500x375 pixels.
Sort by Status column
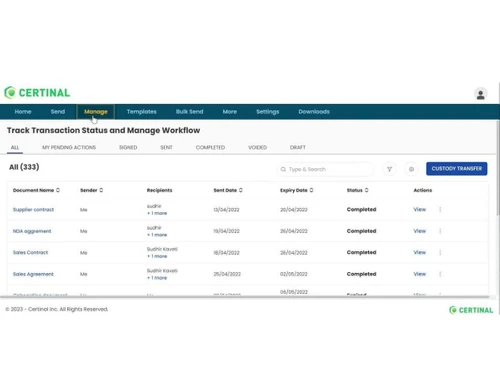366,190
